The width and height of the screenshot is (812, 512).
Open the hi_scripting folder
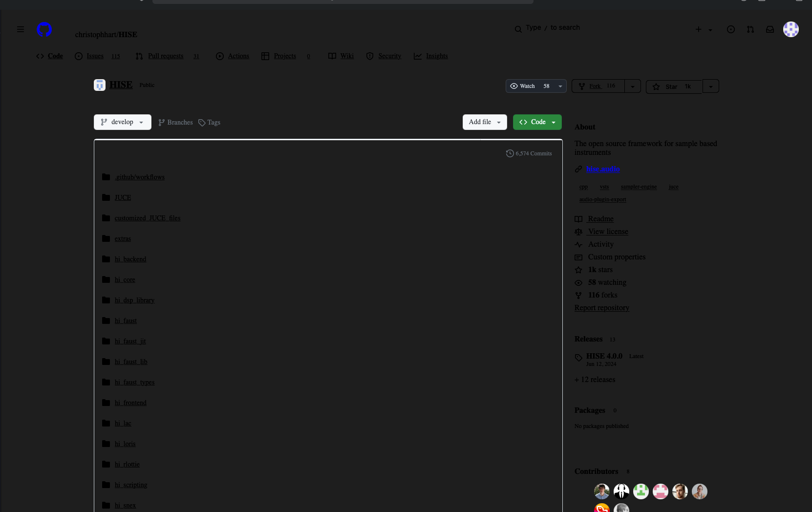click(x=131, y=485)
